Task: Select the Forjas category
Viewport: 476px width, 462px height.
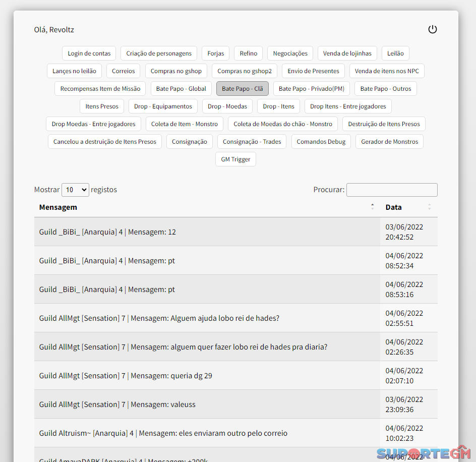Action: click(215, 53)
